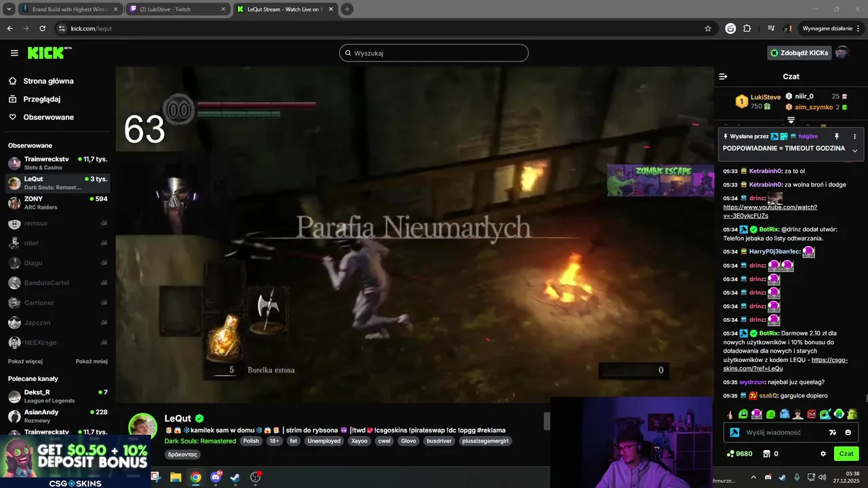Screen dimensions: 868x488
Task: Open the Carrioner channel in sidebar
Action: [58, 302]
